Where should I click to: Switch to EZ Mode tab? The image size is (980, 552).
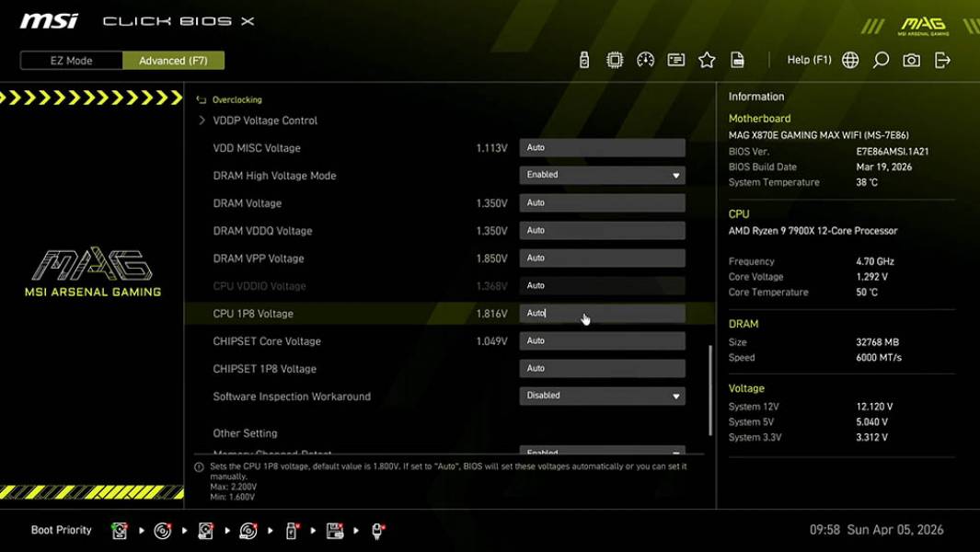click(70, 60)
